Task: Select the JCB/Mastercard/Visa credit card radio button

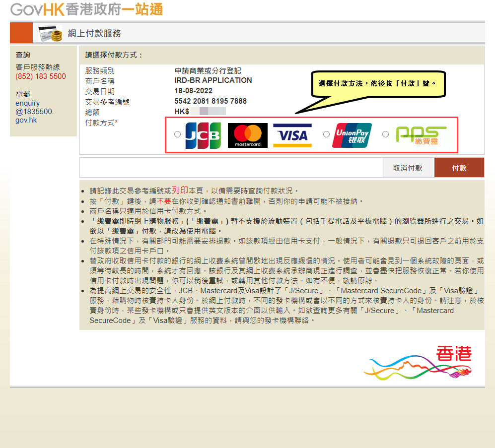Action: click(177, 134)
